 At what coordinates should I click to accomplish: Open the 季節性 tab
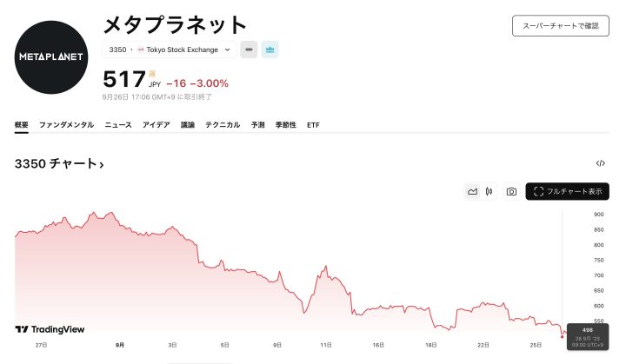(286, 125)
